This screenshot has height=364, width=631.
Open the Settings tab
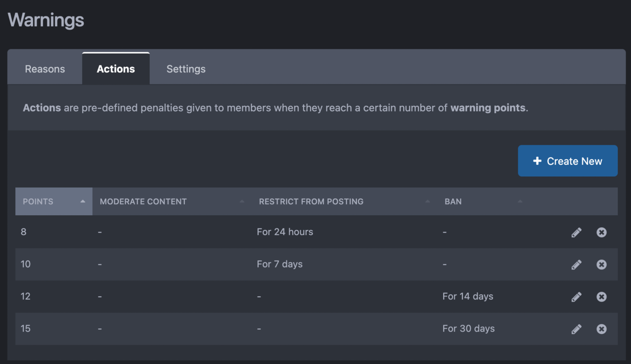(x=186, y=69)
